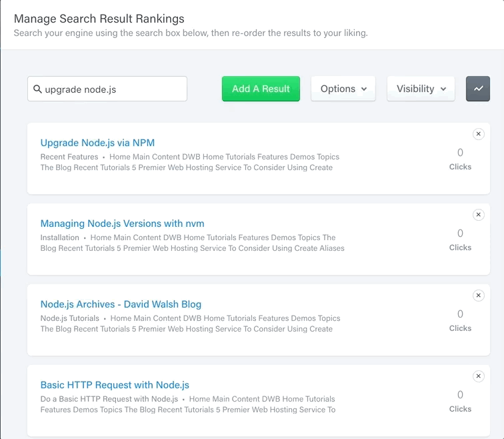This screenshot has width=504, height=439.
Task: Click the Node.js Tutorials snippet text
Action: pos(70,318)
